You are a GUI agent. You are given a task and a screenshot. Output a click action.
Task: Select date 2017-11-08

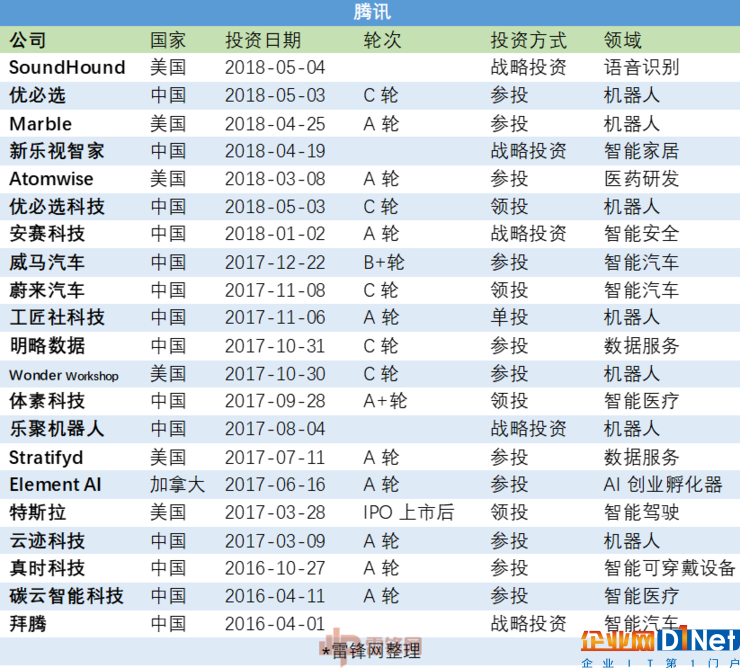pos(275,290)
